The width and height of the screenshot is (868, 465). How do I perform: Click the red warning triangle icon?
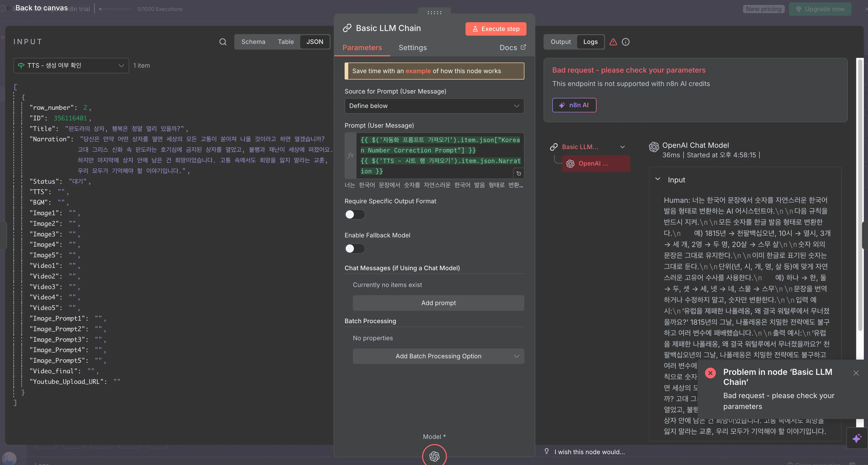pyautogui.click(x=613, y=42)
